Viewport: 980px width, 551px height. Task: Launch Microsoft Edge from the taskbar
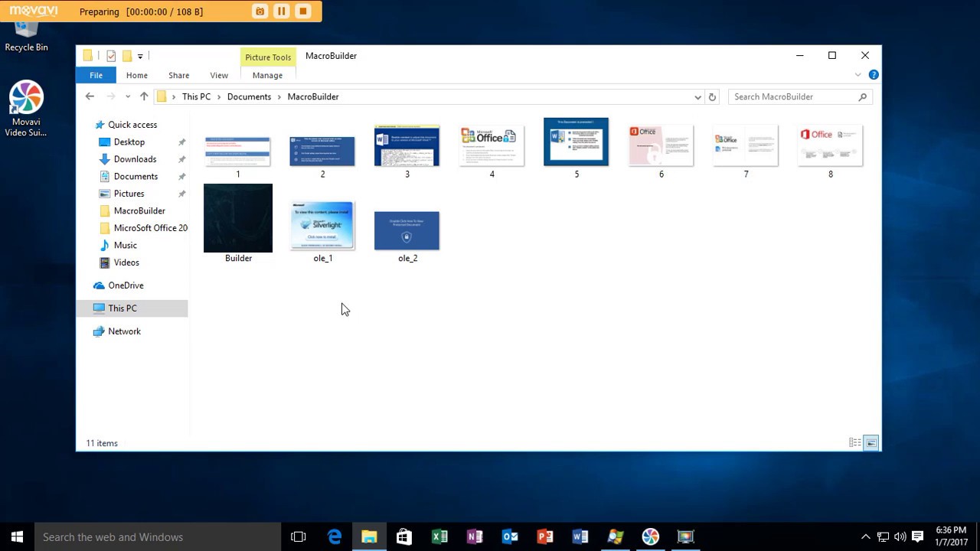pos(335,536)
